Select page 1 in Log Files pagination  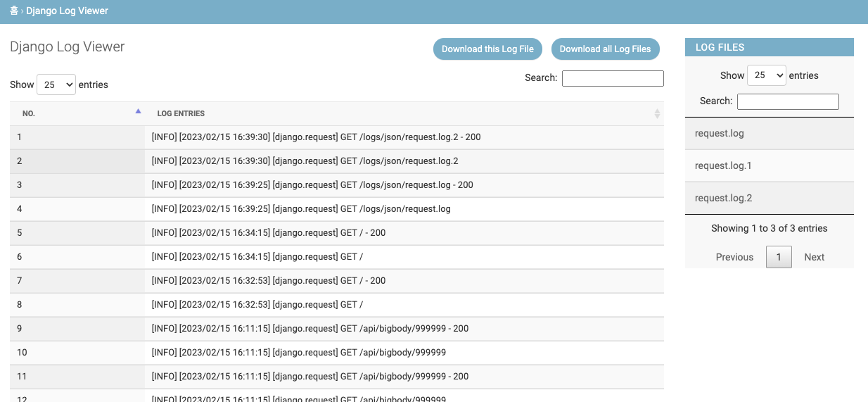point(779,257)
